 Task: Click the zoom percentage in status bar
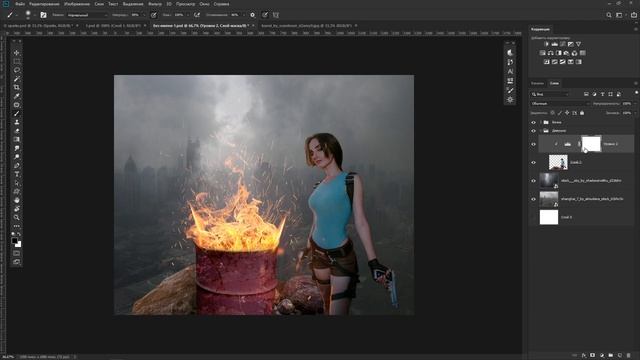tap(8, 357)
